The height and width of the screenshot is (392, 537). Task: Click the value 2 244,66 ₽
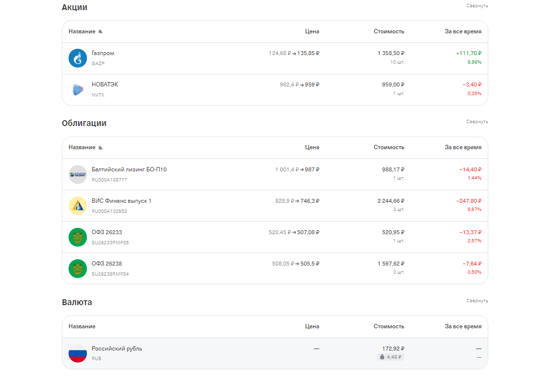tap(391, 201)
